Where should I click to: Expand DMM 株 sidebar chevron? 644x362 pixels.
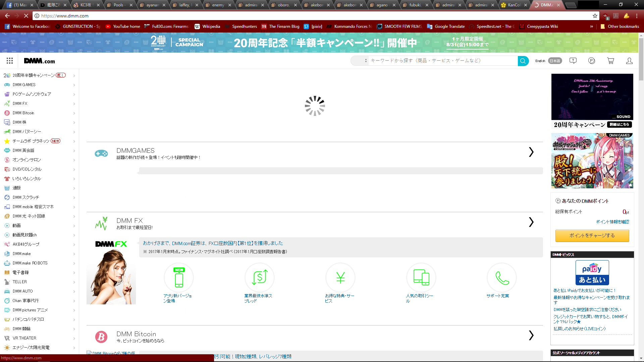[74, 122]
